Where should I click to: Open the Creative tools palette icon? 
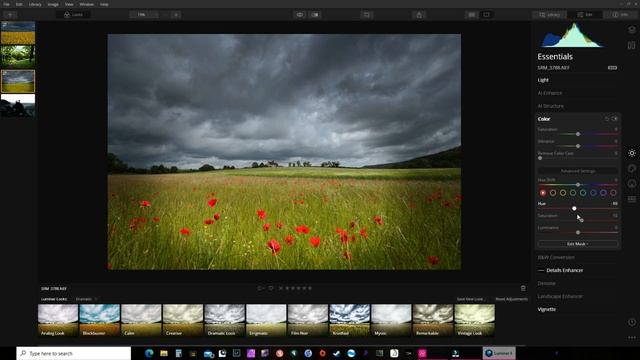point(631,168)
